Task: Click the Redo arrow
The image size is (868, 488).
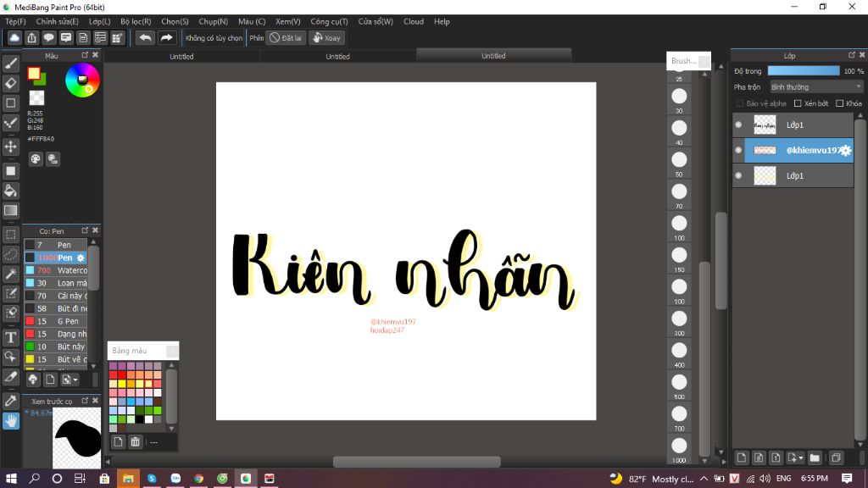Action: [166, 37]
